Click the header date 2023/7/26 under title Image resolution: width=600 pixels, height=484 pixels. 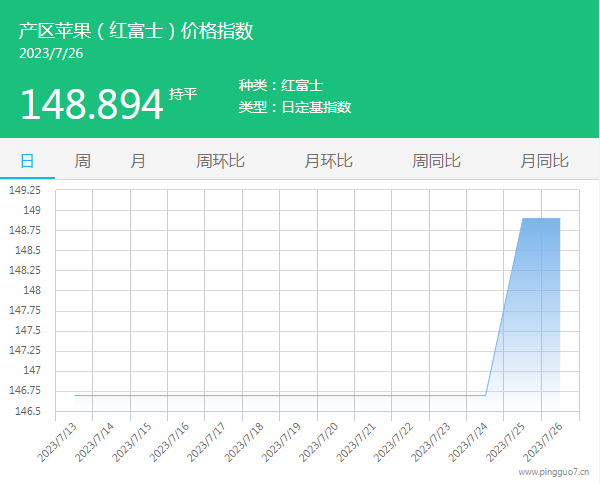[x=51, y=53]
